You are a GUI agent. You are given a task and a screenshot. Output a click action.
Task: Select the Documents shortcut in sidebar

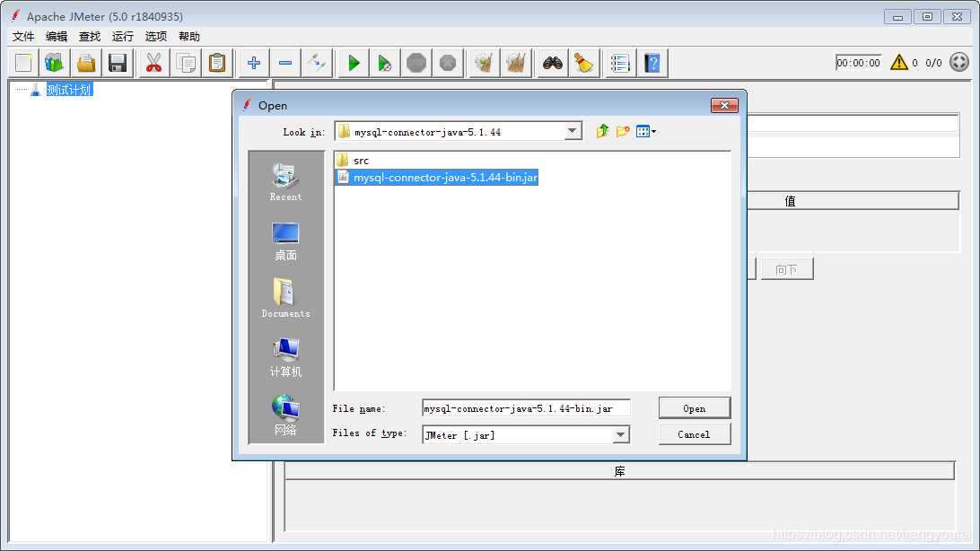tap(285, 299)
